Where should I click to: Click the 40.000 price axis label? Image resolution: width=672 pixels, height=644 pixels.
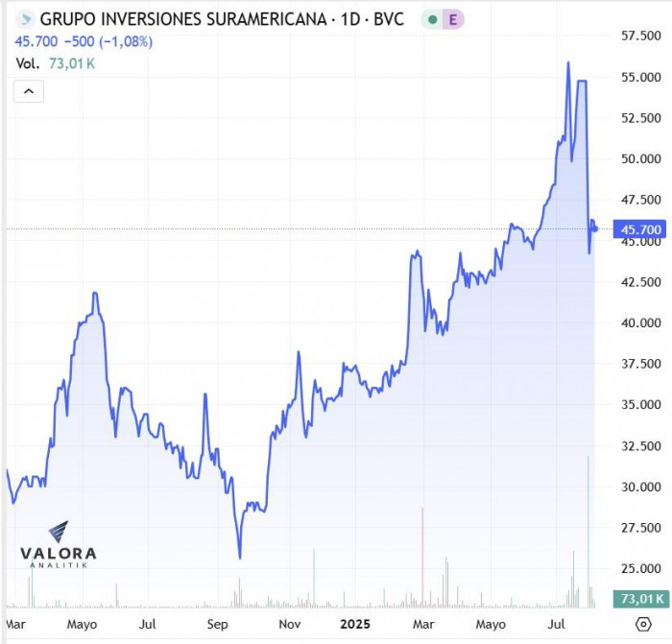(641, 322)
